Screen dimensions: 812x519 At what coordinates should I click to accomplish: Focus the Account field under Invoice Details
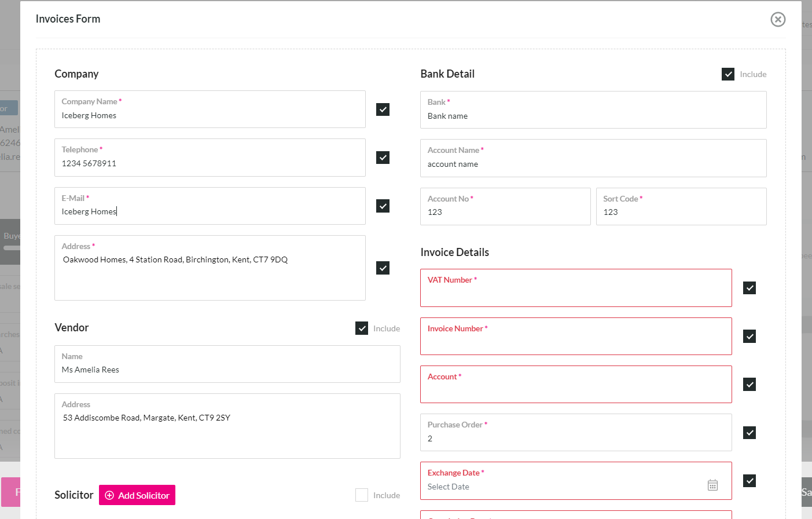[576, 384]
